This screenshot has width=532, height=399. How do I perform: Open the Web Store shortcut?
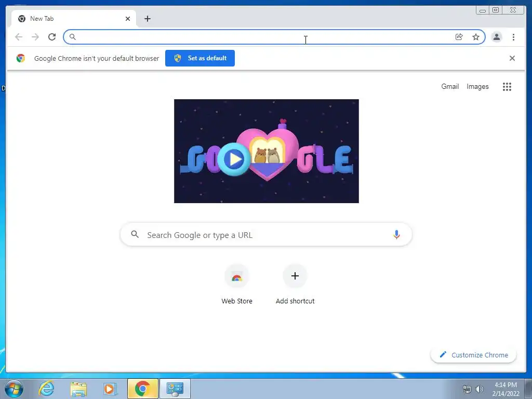tap(237, 285)
